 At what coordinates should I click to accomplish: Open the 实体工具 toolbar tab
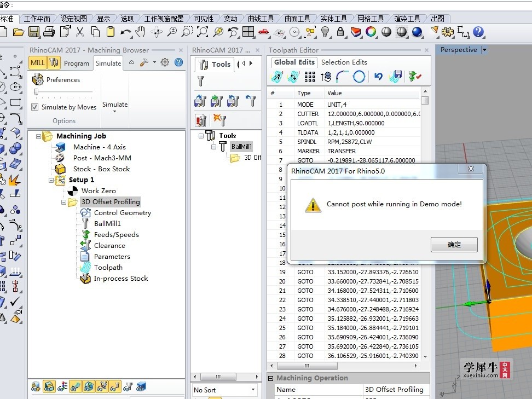334,19
